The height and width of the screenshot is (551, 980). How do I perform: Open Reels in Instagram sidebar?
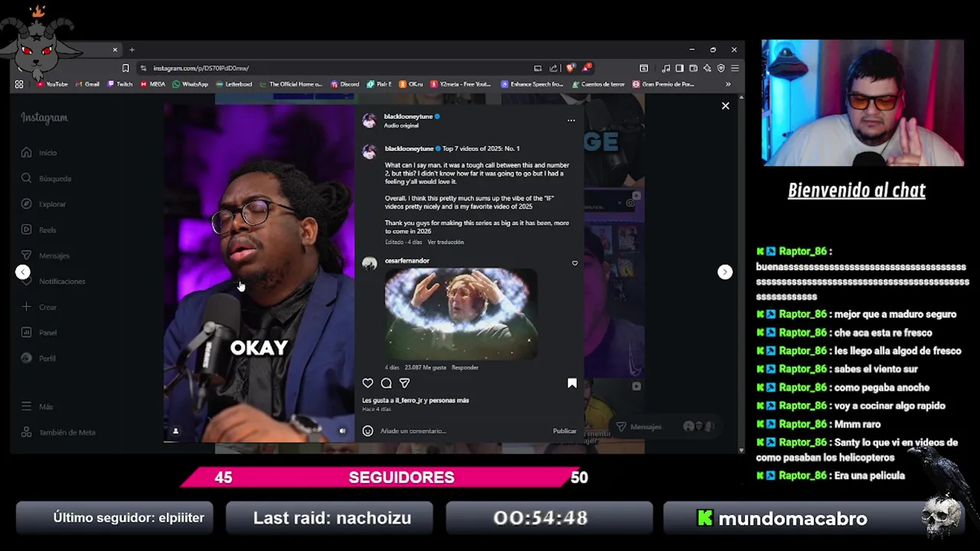(x=38, y=230)
